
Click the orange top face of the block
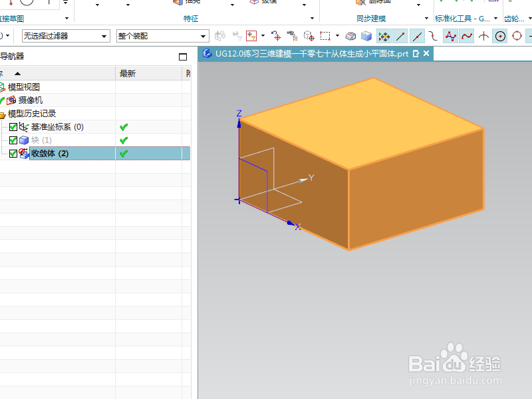[361, 124]
